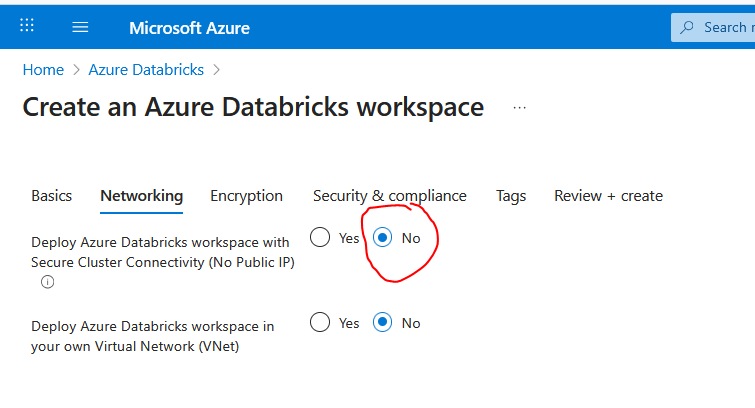Switch to the Tags tab
755x408 pixels.
(511, 196)
